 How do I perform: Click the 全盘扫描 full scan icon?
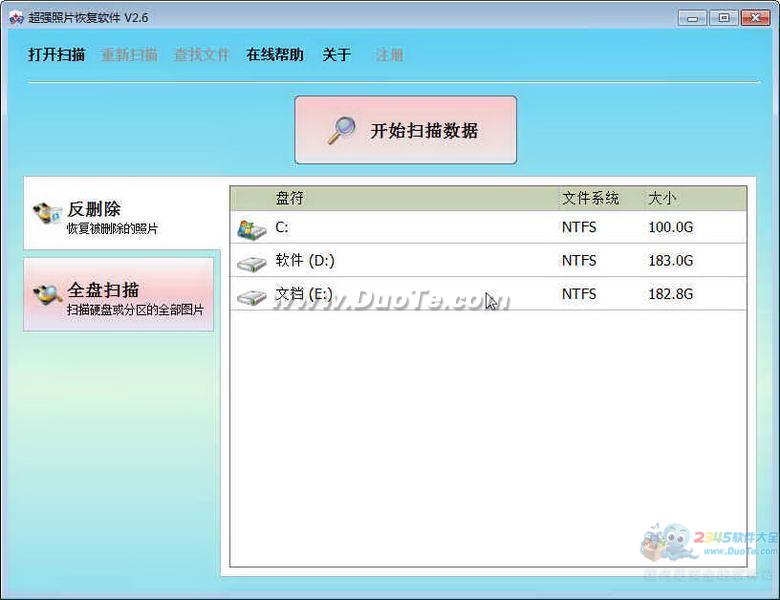(47, 294)
